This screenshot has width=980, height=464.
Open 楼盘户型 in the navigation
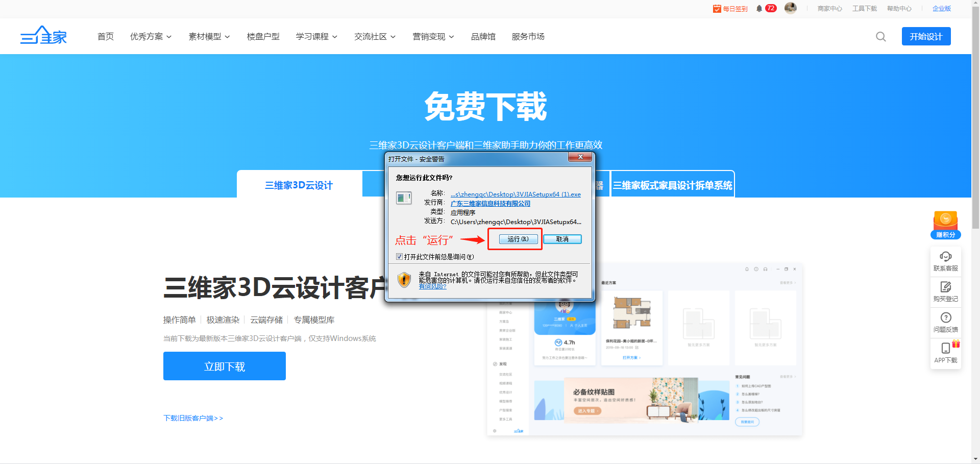point(263,37)
